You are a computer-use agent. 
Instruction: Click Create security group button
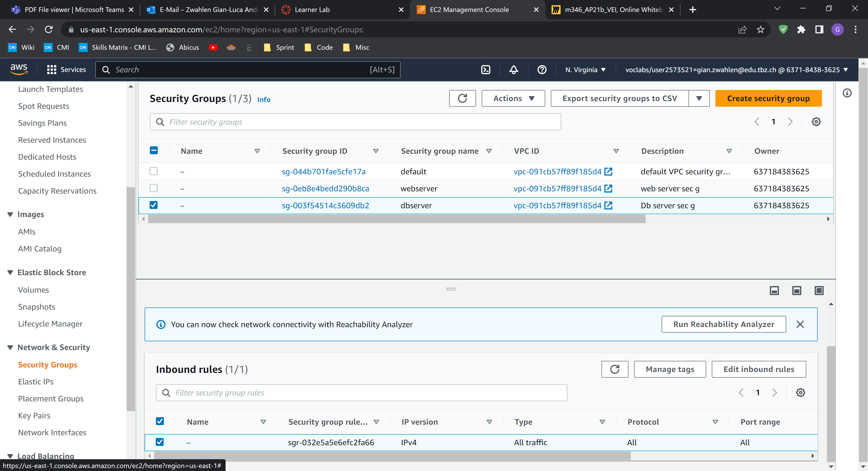tap(768, 98)
